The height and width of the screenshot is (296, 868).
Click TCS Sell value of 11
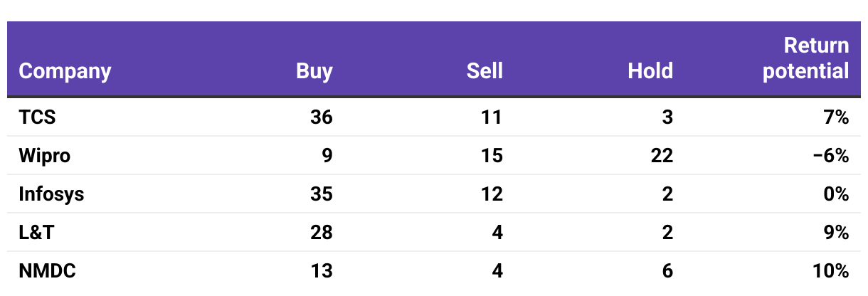pos(492,117)
